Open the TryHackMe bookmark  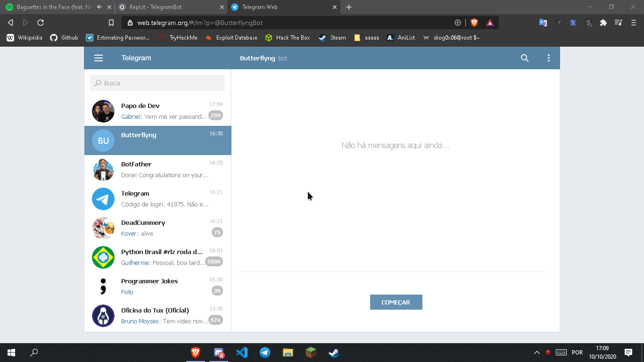pyautogui.click(x=178, y=38)
